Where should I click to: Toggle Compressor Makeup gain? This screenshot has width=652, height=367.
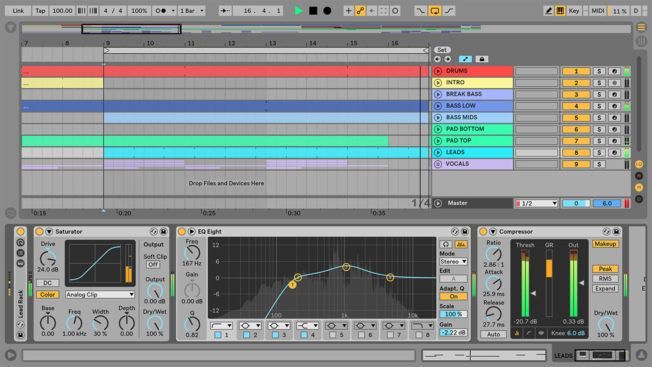605,244
